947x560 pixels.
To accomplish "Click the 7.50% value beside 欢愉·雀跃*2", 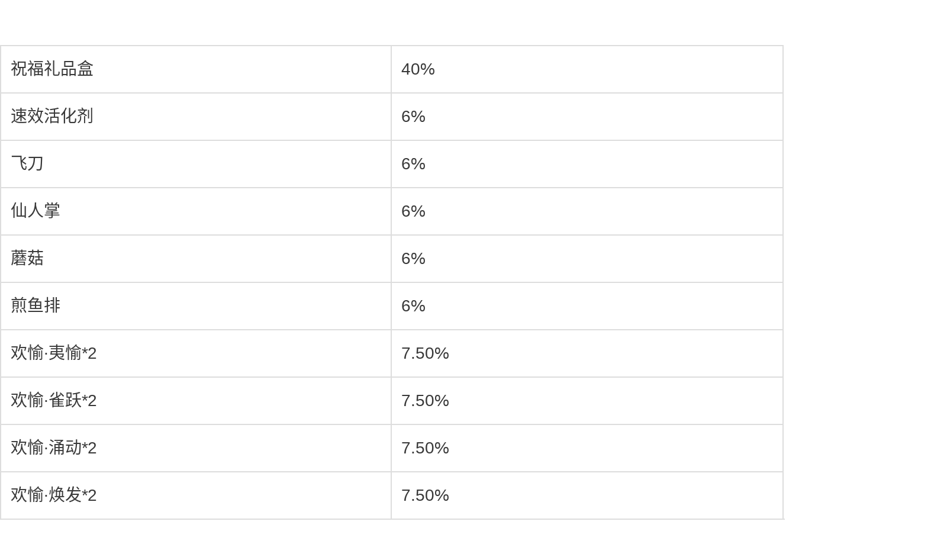I will pyautogui.click(x=425, y=401).
